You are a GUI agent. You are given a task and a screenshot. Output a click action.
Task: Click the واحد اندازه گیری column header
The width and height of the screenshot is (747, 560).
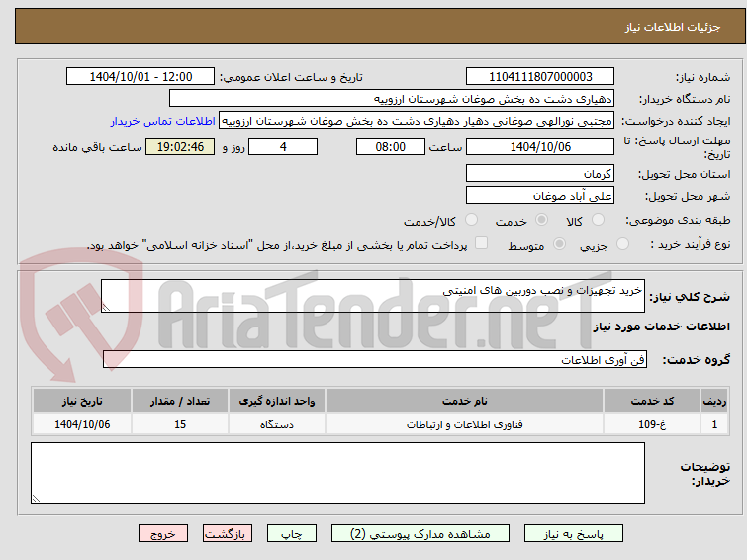pyautogui.click(x=277, y=401)
